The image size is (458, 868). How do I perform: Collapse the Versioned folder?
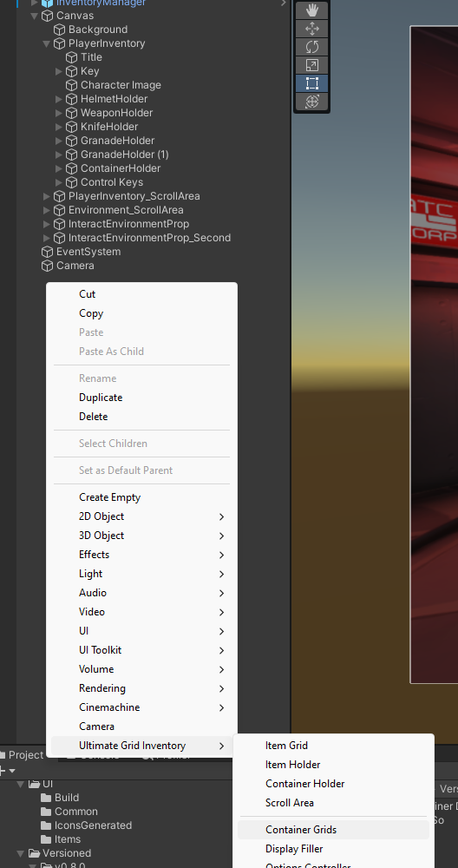pyautogui.click(x=21, y=853)
